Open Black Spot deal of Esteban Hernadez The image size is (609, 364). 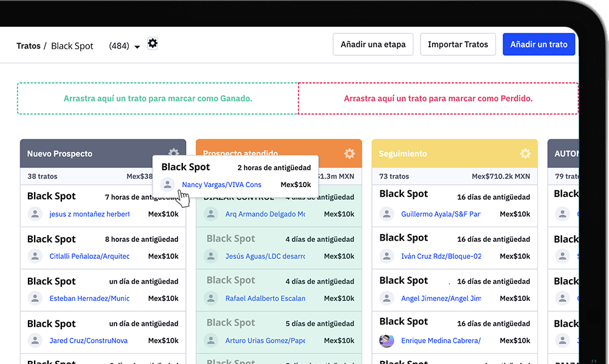(51, 281)
